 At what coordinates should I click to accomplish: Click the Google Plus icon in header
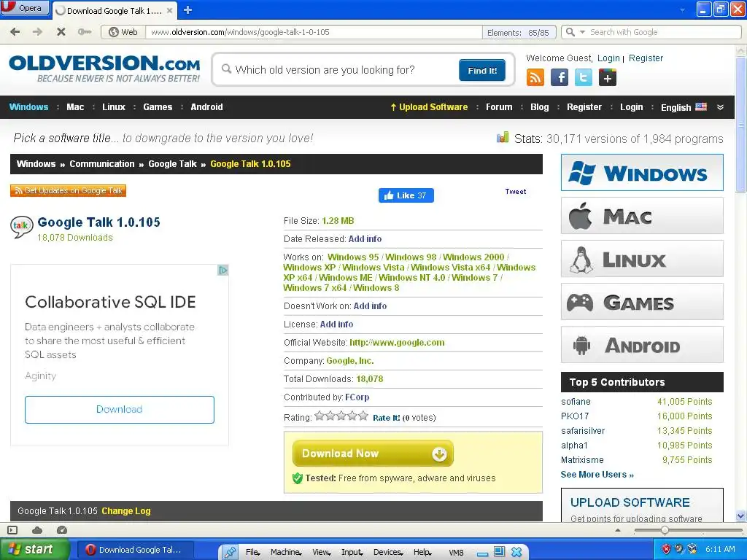click(608, 77)
